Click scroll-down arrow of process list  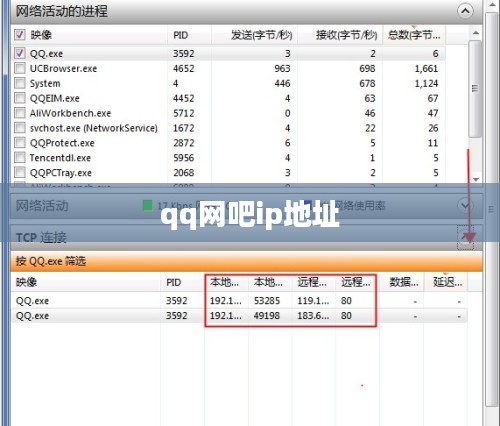pos(476,180)
